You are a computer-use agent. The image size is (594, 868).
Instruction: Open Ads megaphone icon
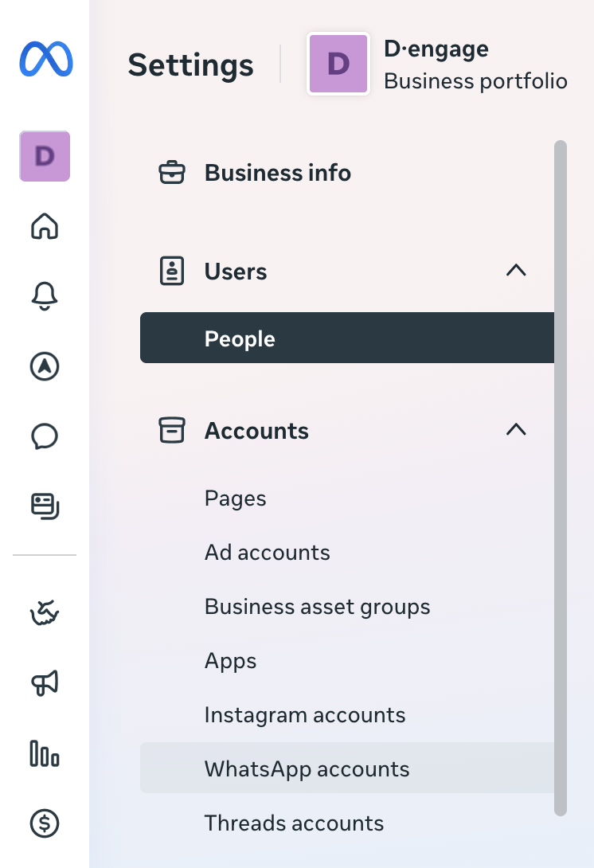click(45, 683)
